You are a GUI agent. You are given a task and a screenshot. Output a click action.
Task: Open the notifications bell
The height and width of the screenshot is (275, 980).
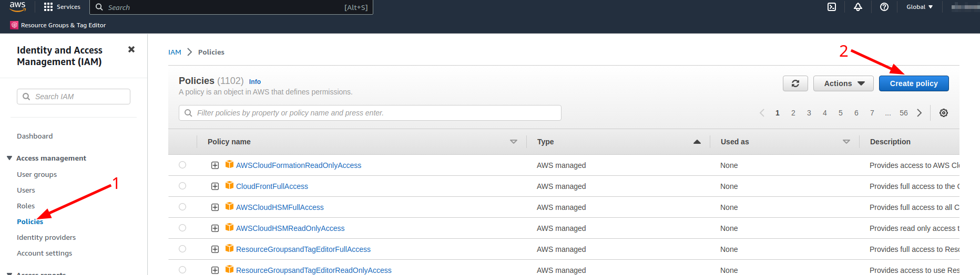point(858,7)
